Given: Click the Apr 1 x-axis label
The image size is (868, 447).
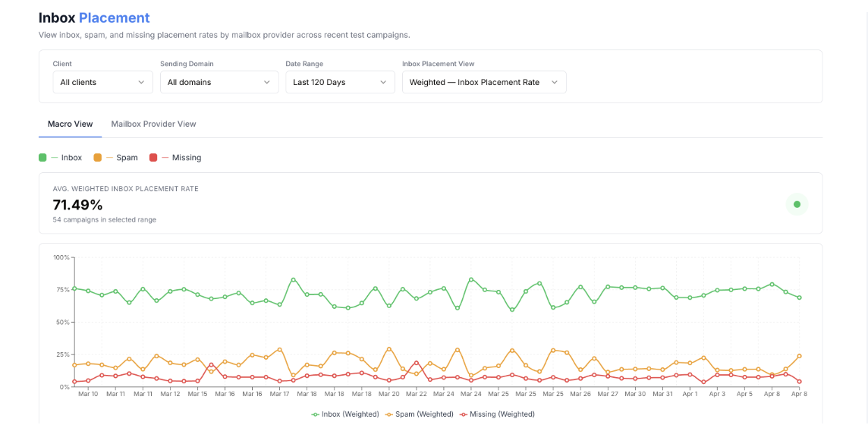Looking at the screenshot, I should pos(690,395).
